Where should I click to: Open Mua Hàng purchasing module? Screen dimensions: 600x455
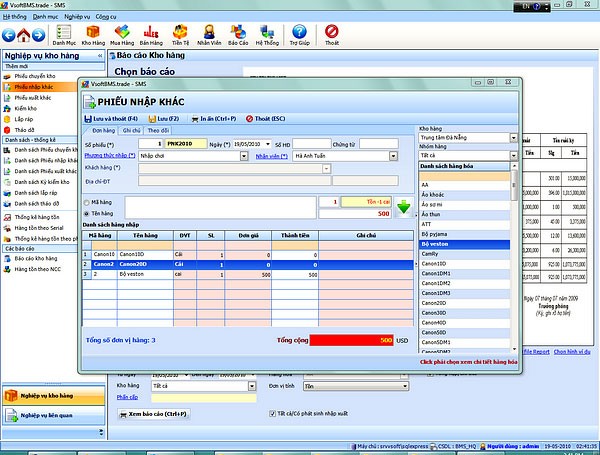[122, 37]
